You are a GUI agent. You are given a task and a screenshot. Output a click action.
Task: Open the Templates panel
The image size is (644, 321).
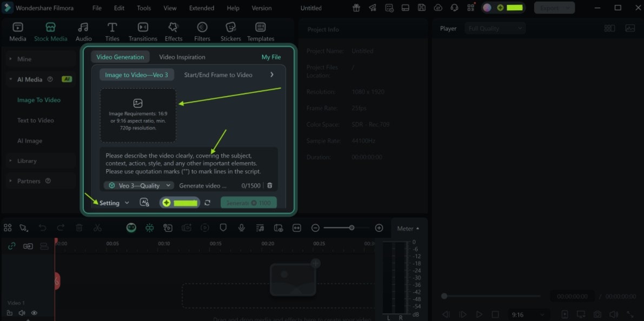(x=260, y=31)
